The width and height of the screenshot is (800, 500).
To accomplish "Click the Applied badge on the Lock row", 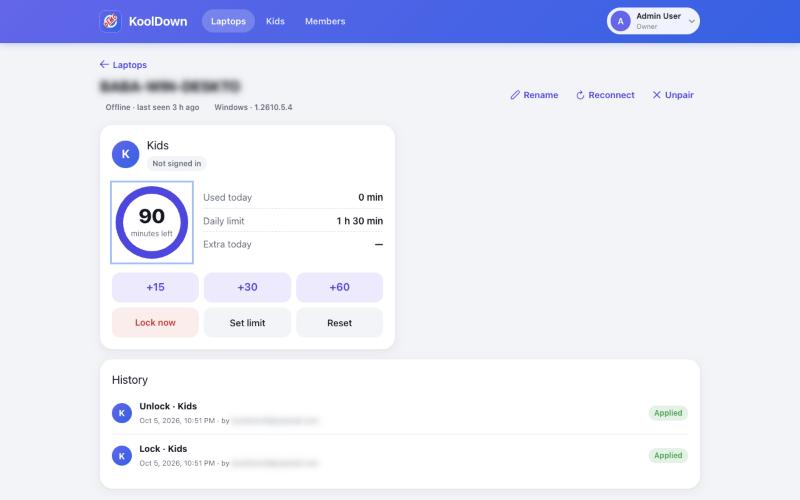I will coord(668,455).
